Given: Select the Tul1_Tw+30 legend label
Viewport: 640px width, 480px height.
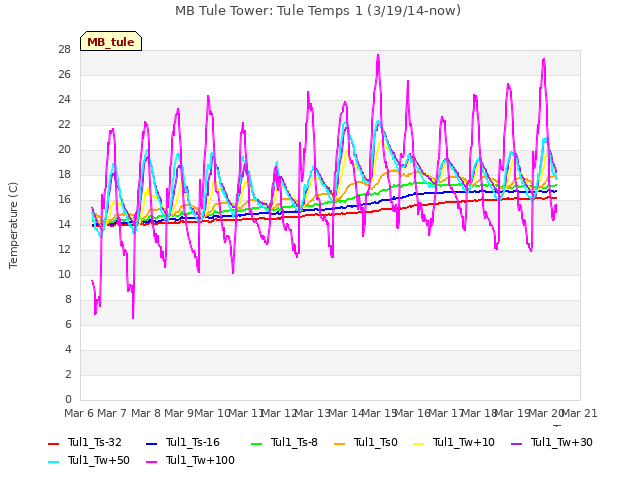Looking at the screenshot, I should click(x=562, y=442).
